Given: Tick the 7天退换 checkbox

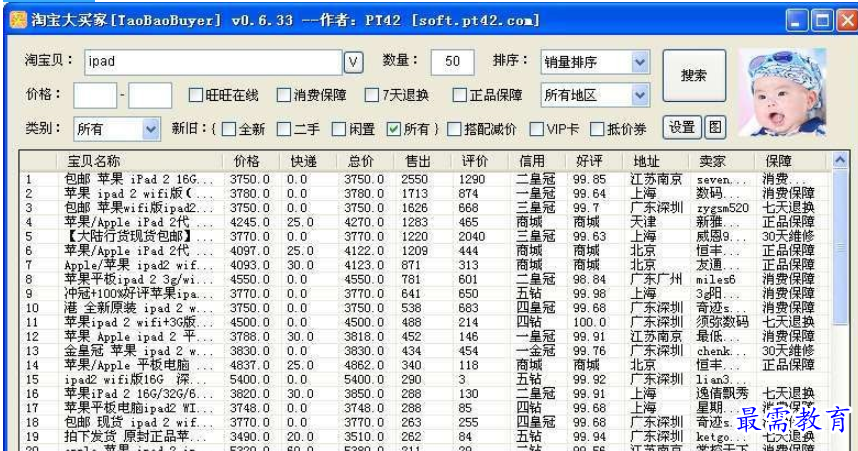Looking at the screenshot, I should [372, 95].
